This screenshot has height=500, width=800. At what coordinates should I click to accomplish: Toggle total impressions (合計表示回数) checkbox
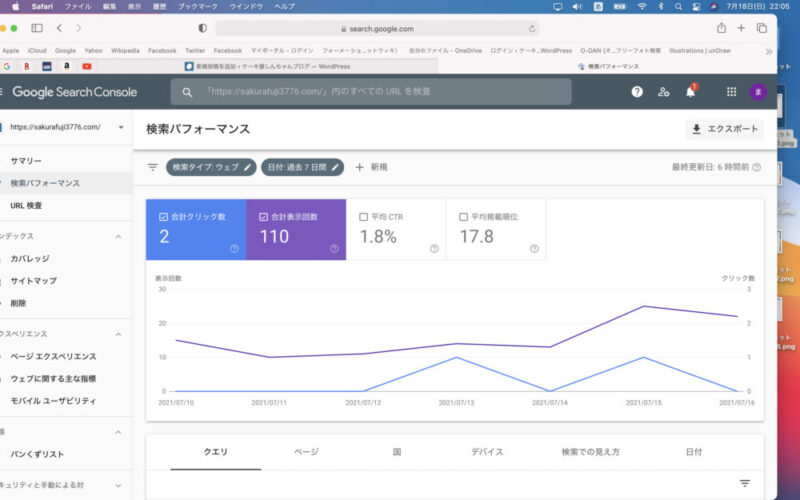[263, 217]
